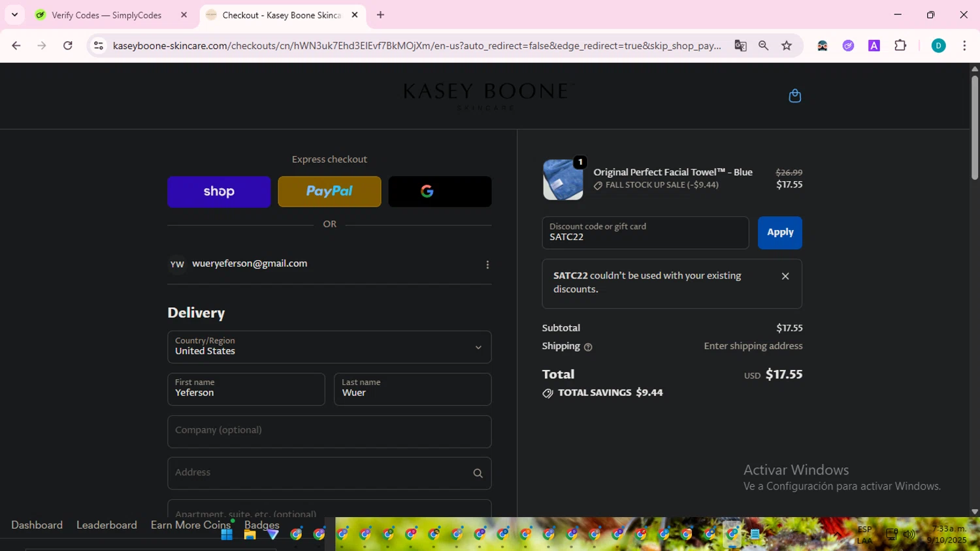Close the Checkout tab

click(x=355, y=15)
